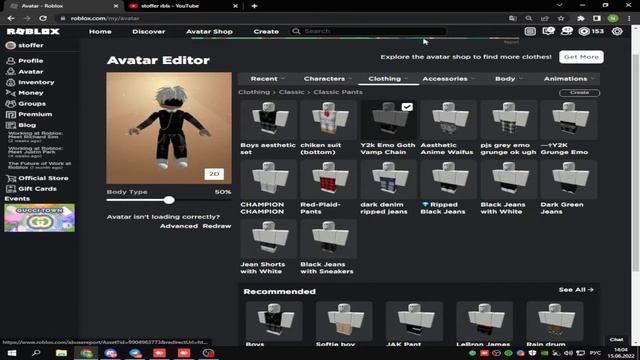This screenshot has height=360, width=640.
Task: Bookmark page with the star icon
Action: click(x=561, y=18)
